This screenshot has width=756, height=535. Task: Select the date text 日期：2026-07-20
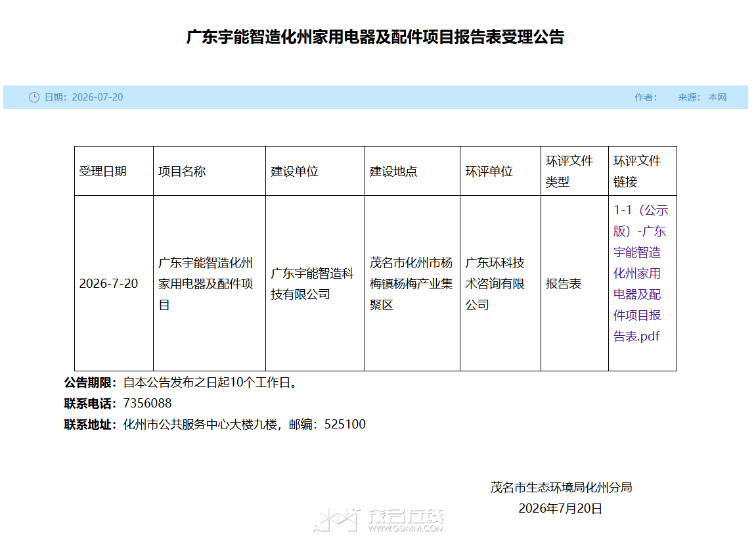(x=84, y=97)
